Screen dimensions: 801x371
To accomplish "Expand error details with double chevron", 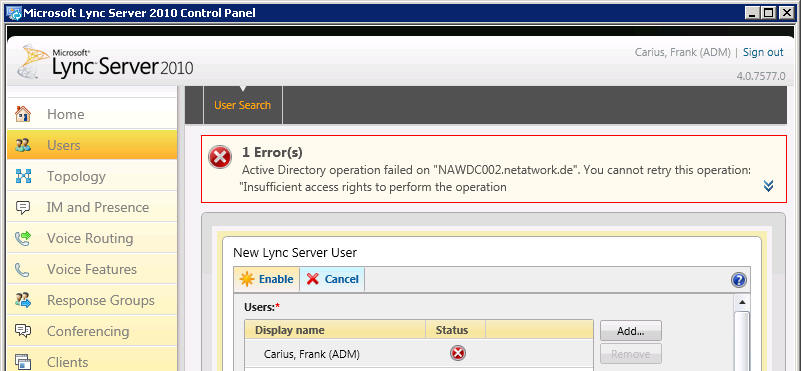I will (768, 186).
